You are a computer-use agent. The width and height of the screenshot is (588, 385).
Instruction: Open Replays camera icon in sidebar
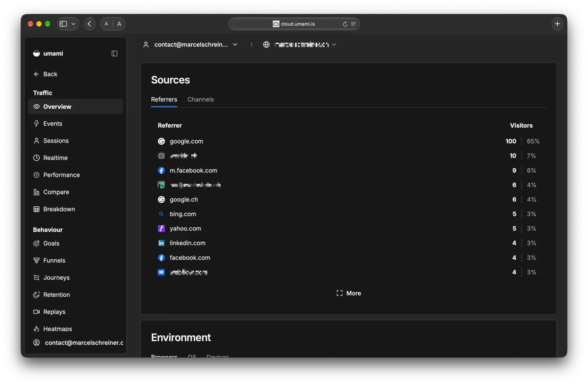[x=36, y=312]
